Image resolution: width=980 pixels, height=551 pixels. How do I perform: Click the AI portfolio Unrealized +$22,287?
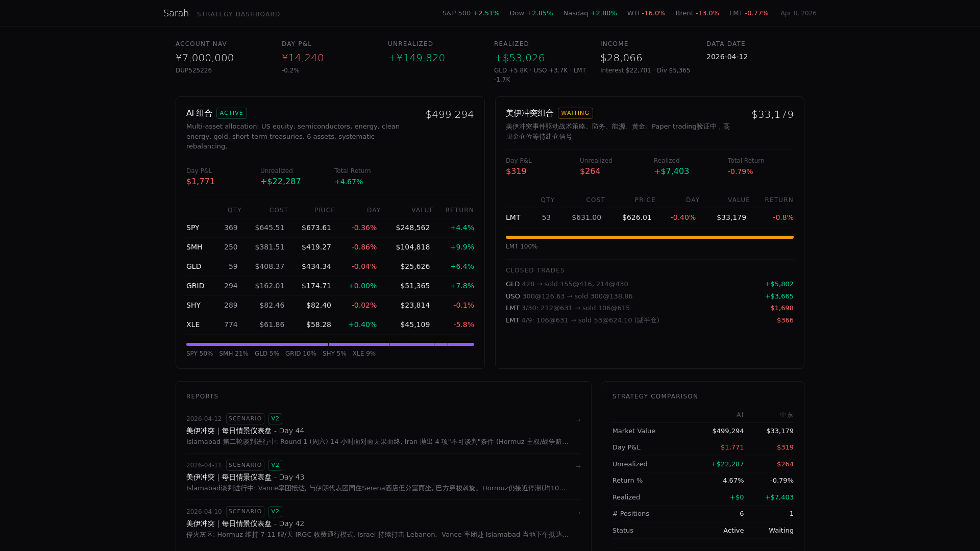pos(281,182)
